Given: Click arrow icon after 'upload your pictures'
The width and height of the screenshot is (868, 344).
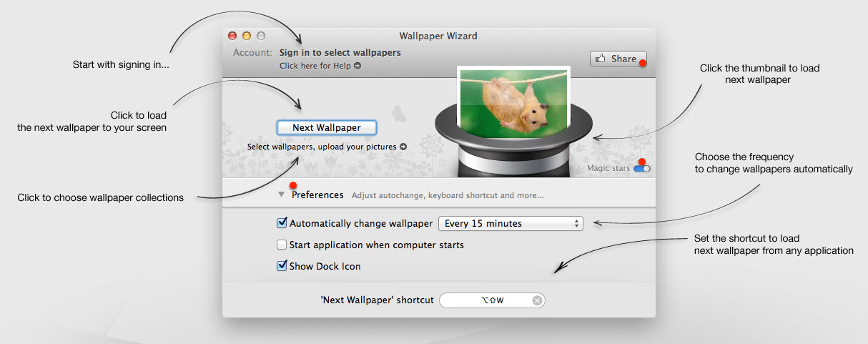Looking at the screenshot, I should (403, 147).
